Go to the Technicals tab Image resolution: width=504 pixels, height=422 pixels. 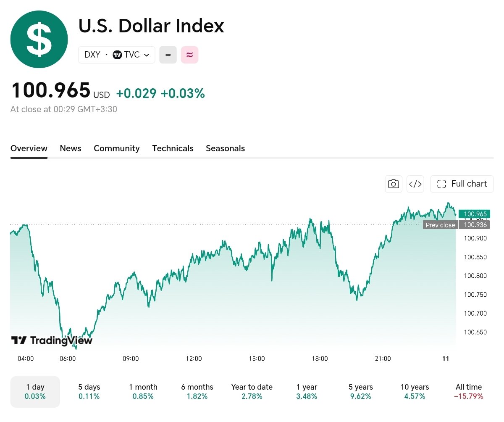[173, 148]
